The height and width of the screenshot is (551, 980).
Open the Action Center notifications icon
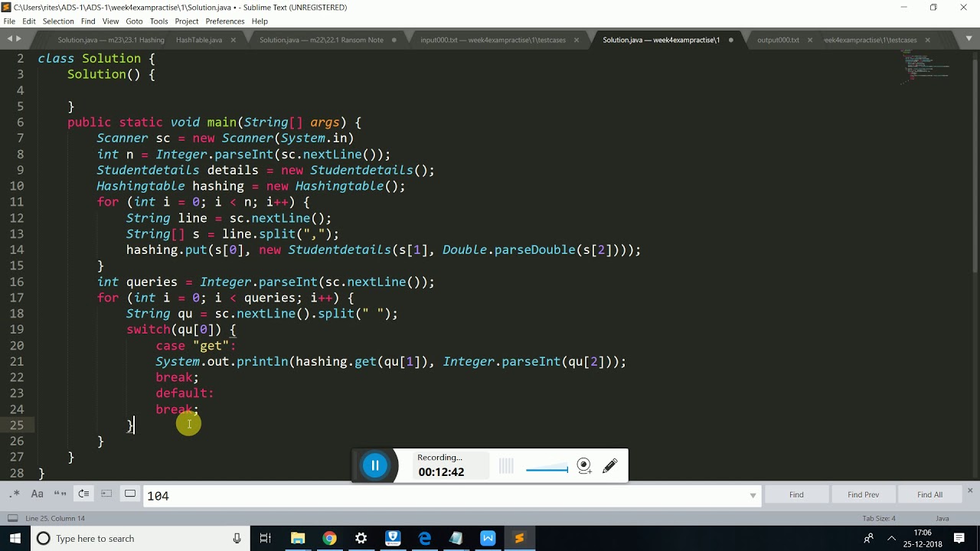pyautogui.click(x=959, y=539)
